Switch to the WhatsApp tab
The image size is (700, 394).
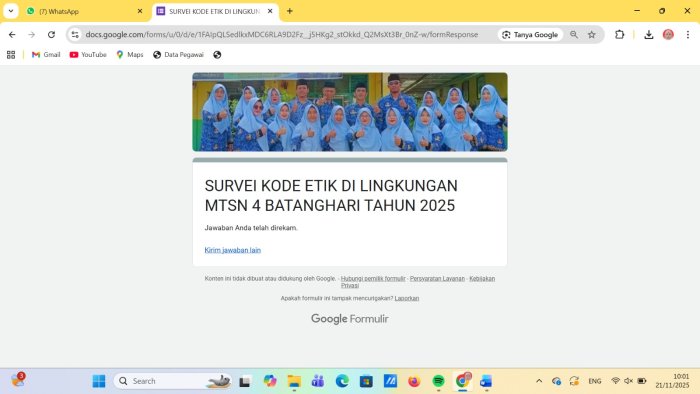83,11
